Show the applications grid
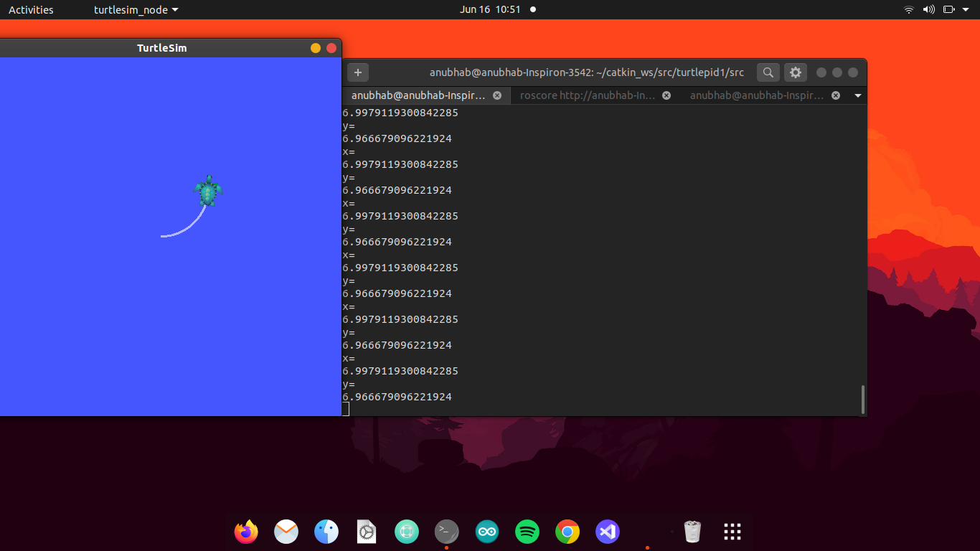980x551 pixels. pyautogui.click(x=731, y=532)
